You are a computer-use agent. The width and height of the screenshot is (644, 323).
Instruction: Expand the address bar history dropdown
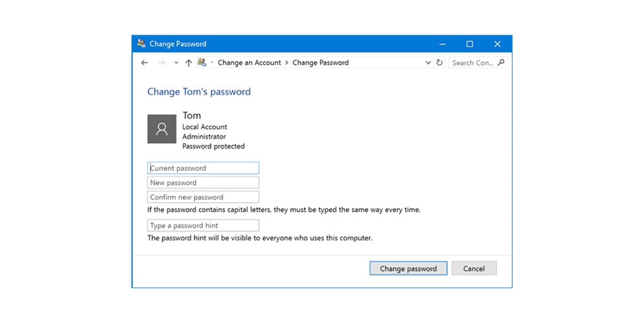click(428, 63)
